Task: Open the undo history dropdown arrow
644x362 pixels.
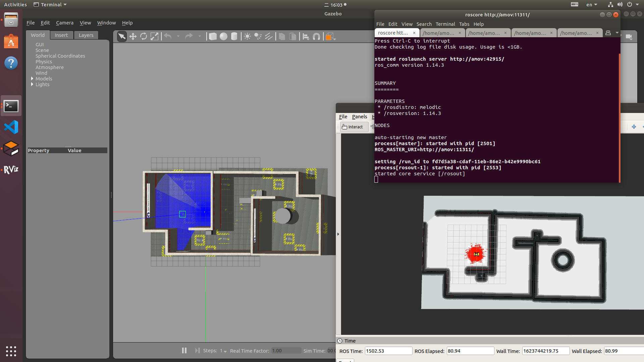Action: 178,36
